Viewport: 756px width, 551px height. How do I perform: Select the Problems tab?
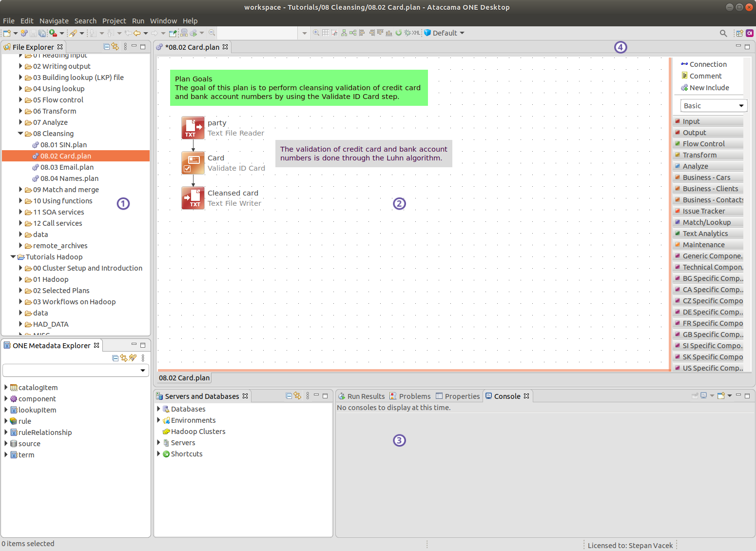414,395
